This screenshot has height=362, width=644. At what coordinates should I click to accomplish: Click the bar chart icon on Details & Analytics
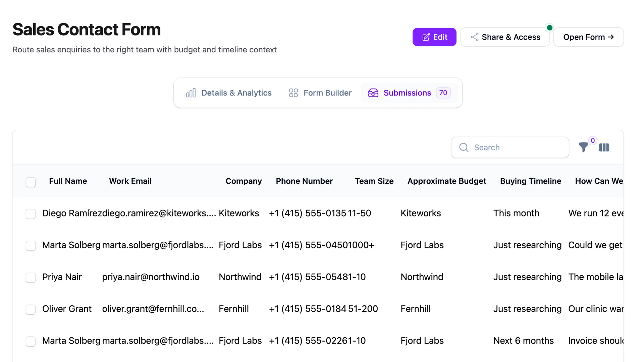[x=191, y=93]
